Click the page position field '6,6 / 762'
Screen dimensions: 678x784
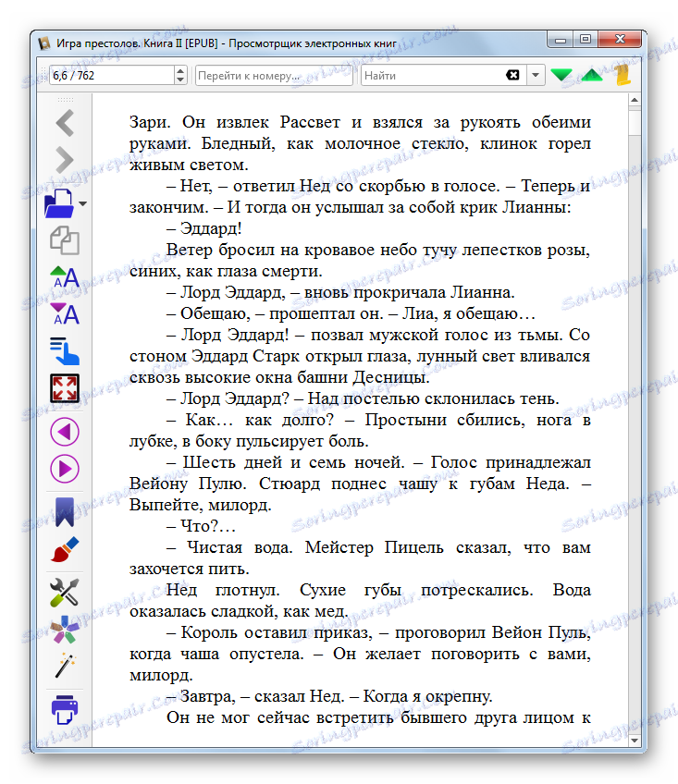pos(112,76)
